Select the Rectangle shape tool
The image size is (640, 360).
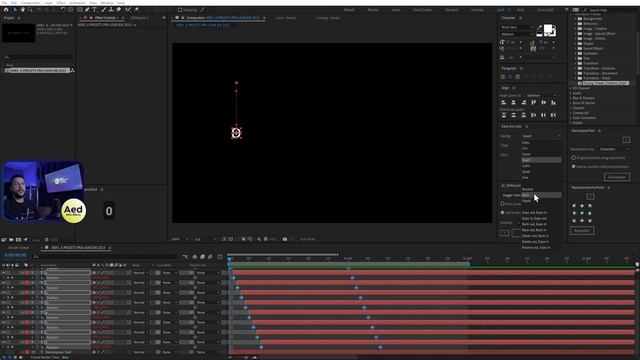pyautogui.click(x=80, y=9)
